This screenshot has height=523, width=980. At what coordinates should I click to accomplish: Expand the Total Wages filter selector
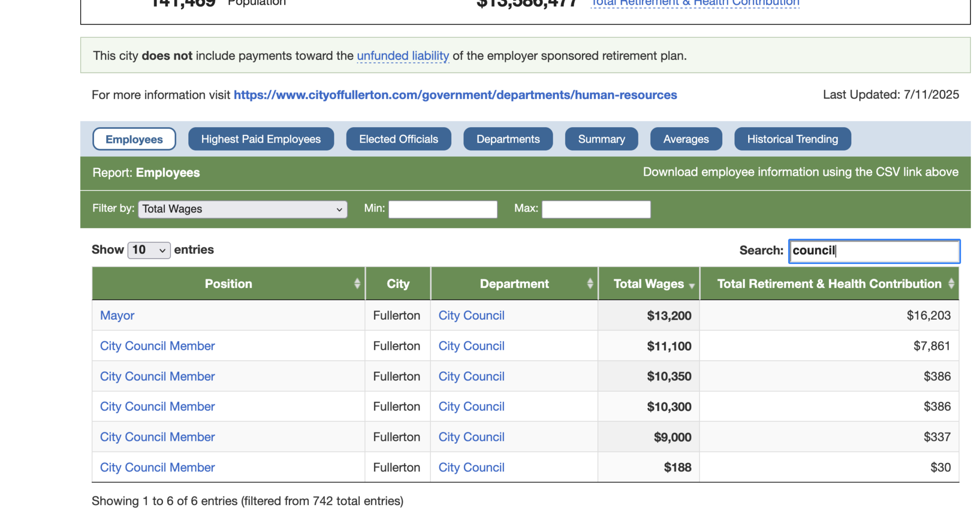(242, 209)
